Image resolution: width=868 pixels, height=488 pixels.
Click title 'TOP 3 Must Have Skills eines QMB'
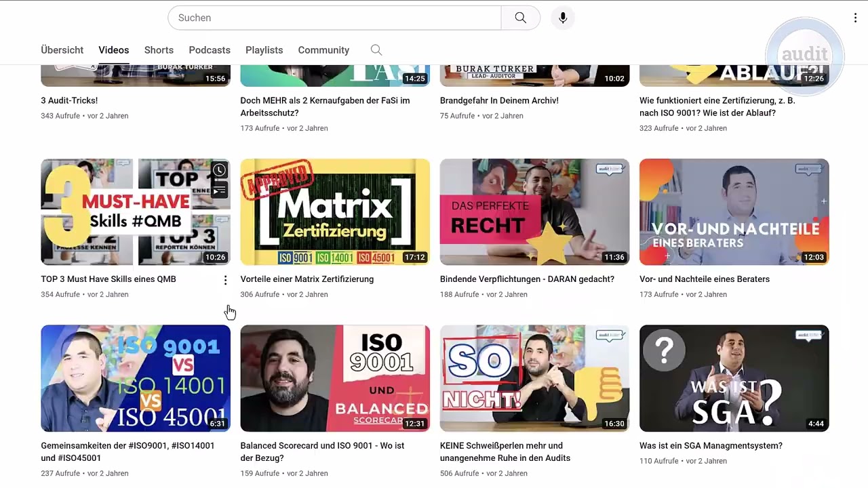click(x=108, y=279)
